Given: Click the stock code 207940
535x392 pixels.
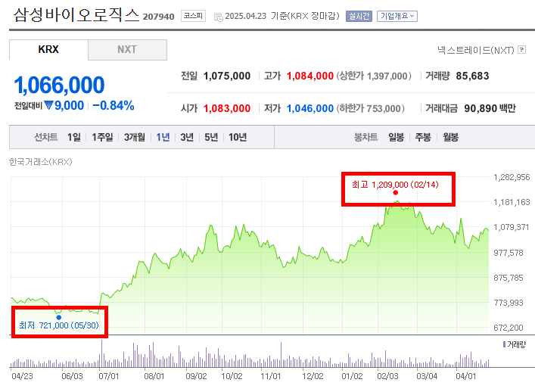Looking at the screenshot, I should coord(158,17).
